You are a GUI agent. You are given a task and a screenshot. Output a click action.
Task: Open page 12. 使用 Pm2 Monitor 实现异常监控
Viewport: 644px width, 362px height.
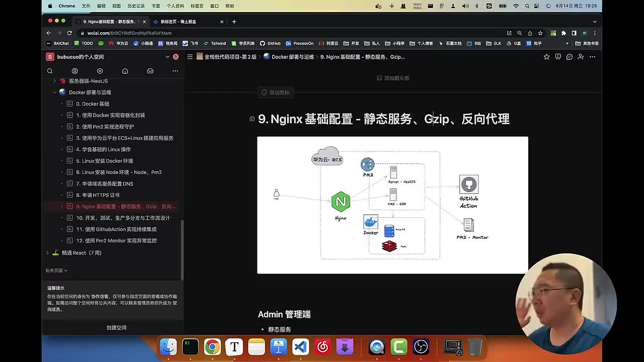coord(116,241)
